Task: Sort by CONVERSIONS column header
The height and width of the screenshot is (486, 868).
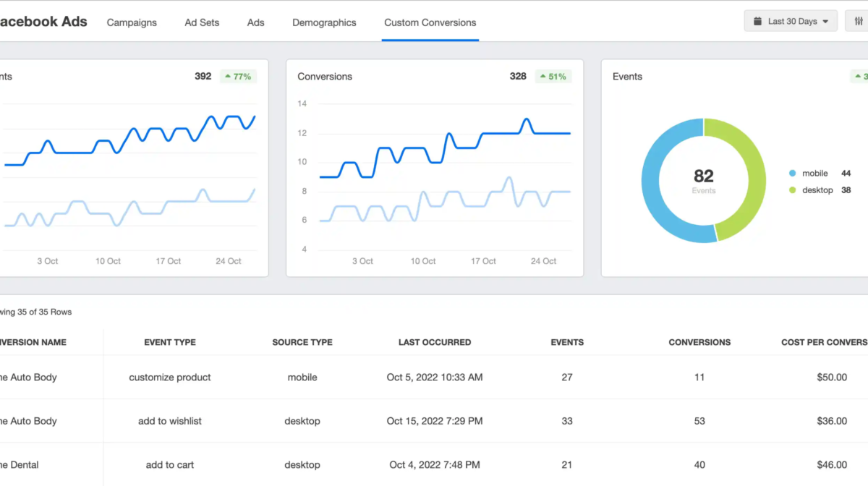Action: [x=699, y=342]
